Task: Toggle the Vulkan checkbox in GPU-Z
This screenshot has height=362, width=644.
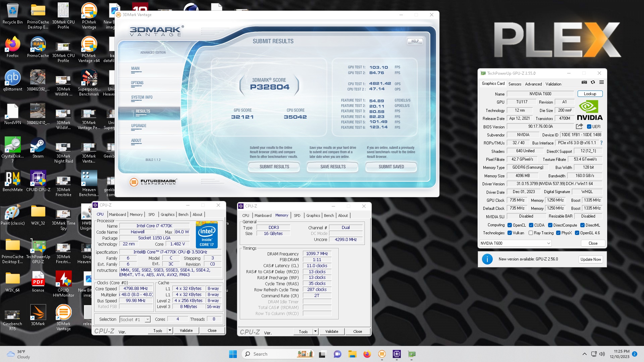Action: click(x=509, y=233)
